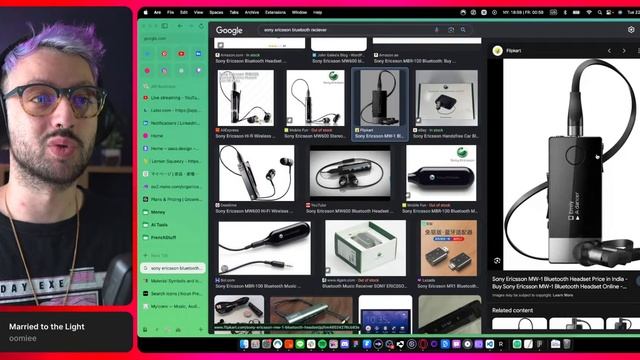Click the lens icon on preview image

coord(497,261)
